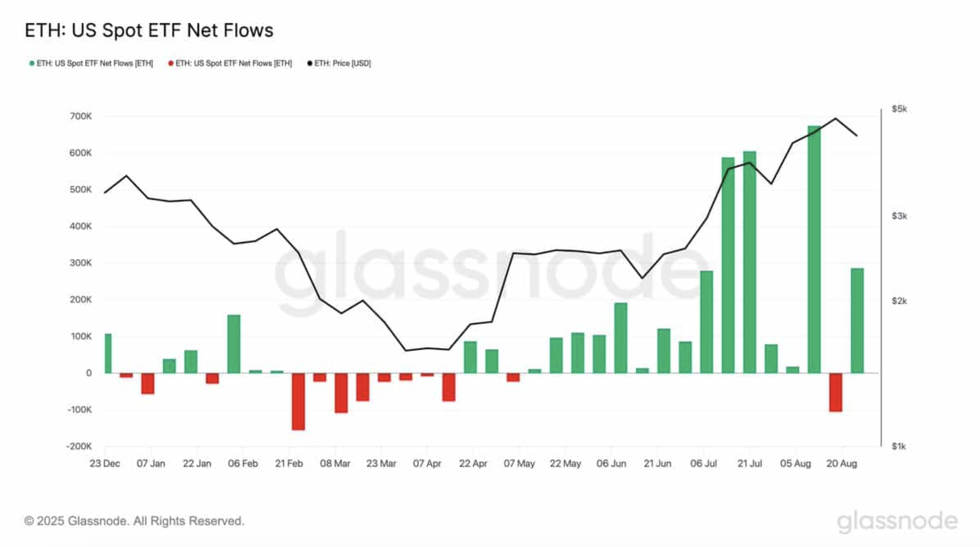The image size is (980, 547).
Task: Click the red legend dot for Net Flows
Action: click(x=171, y=63)
